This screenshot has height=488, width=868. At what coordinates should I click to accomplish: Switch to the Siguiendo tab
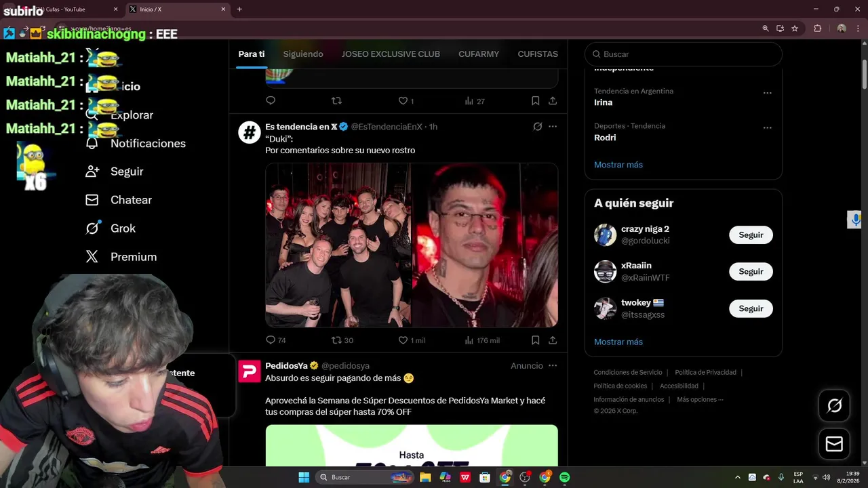coord(303,54)
